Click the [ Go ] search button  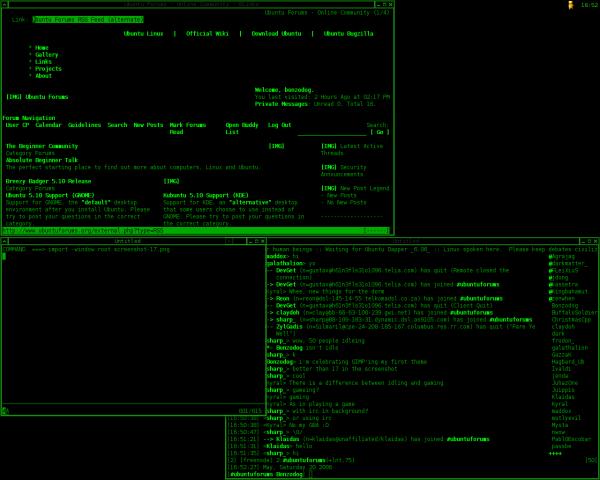click(380, 132)
